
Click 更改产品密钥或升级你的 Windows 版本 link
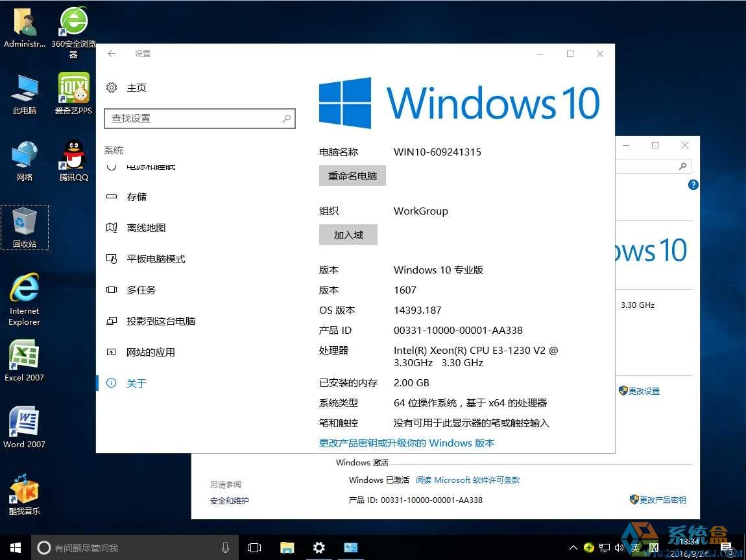406,443
